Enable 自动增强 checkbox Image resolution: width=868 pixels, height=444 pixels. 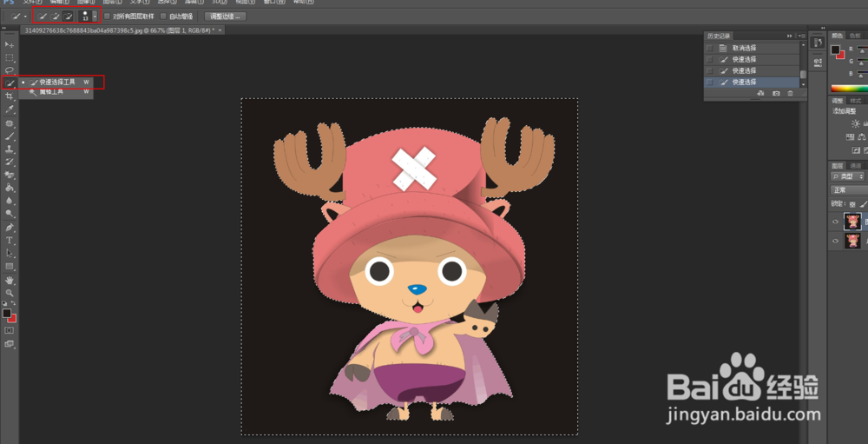coord(163,17)
